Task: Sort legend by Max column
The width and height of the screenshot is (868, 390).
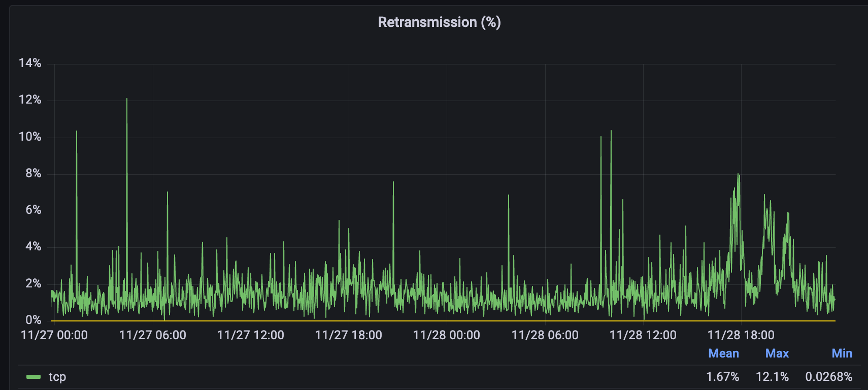Action: pos(777,353)
